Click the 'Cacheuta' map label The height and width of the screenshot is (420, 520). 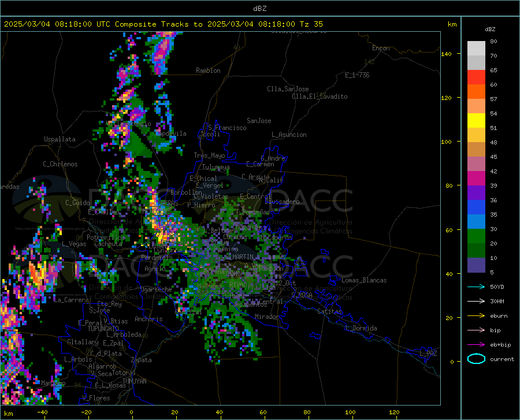(x=108, y=244)
